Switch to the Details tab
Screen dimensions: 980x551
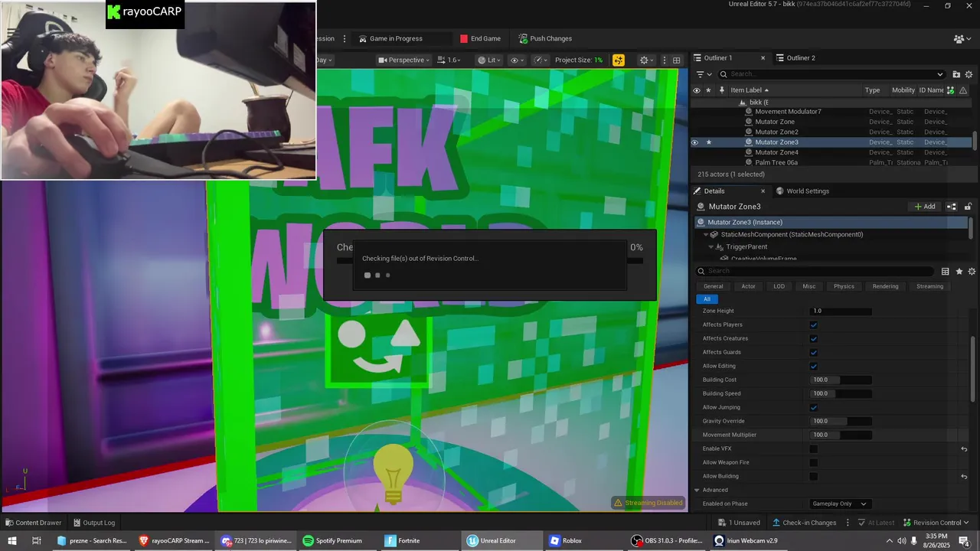click(714, 191)
